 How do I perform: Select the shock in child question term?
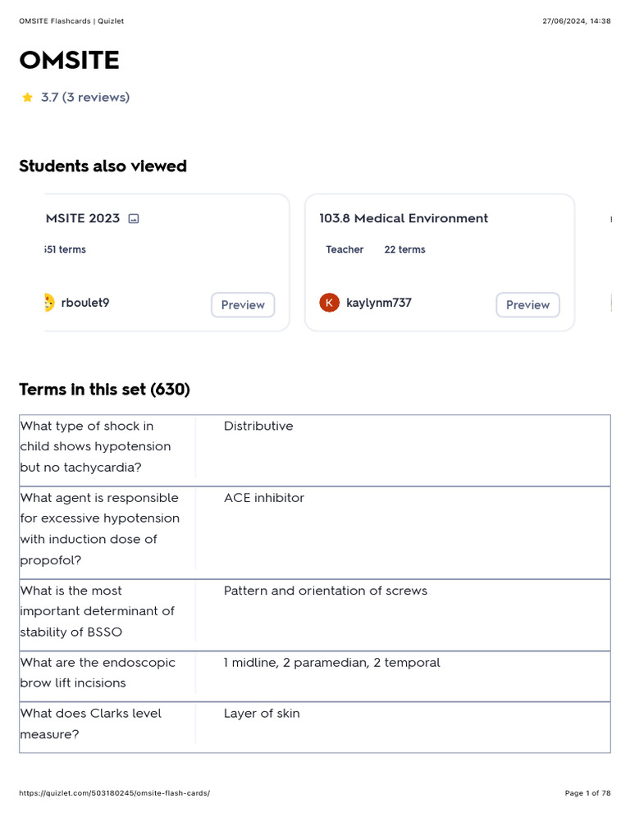(x=96, y=446)
